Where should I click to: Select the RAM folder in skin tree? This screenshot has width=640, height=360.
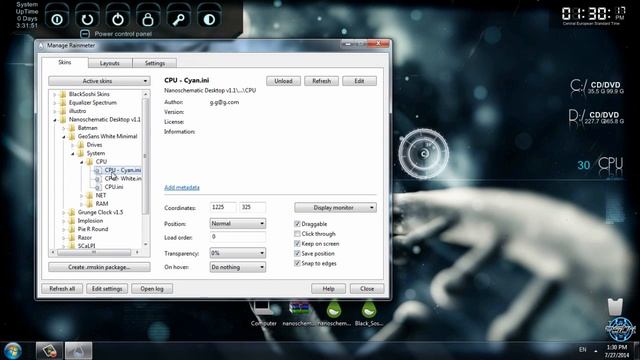pyautogui.click(x=102, y=204)
